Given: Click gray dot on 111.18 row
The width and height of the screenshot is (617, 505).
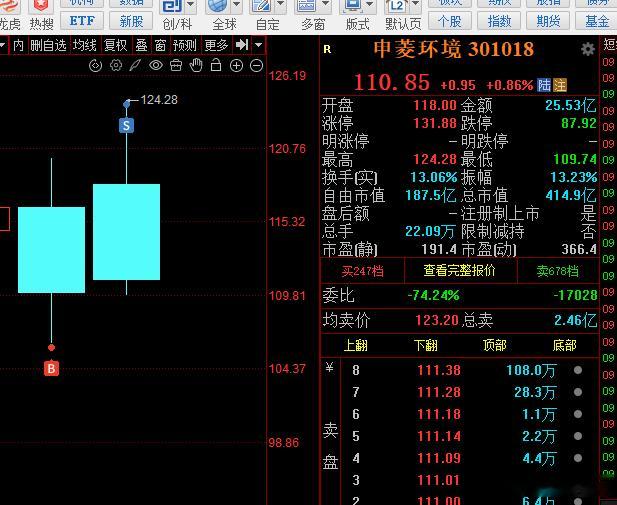Looking at the screenshot, I should (578, 414).
